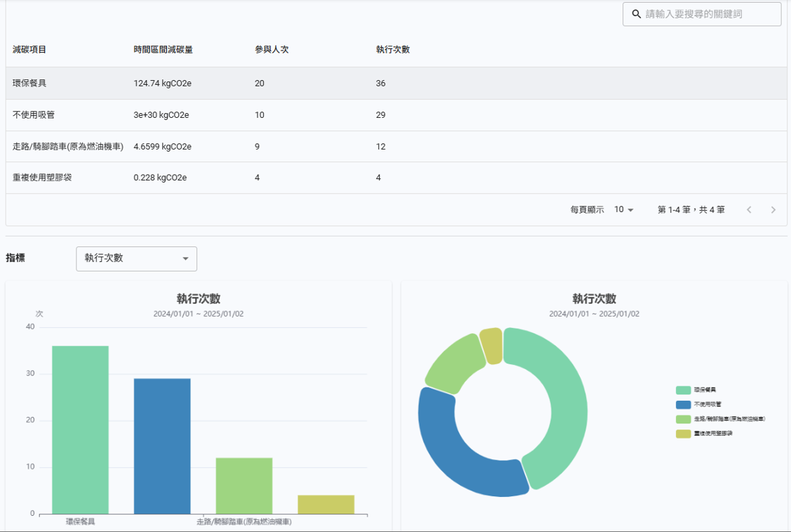This screenshot has height=532, width=791.
Task: Sort by the 減碳項目 column header
Action: tap(29, 49)
